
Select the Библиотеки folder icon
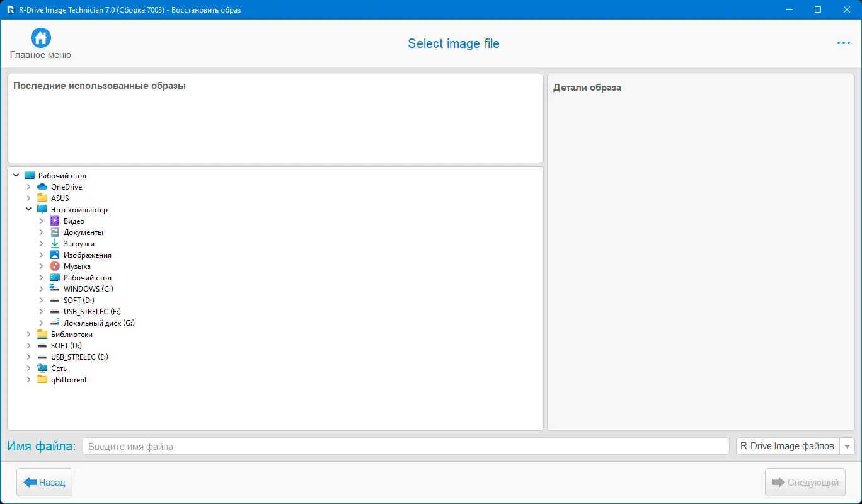(x=42, y=335)
